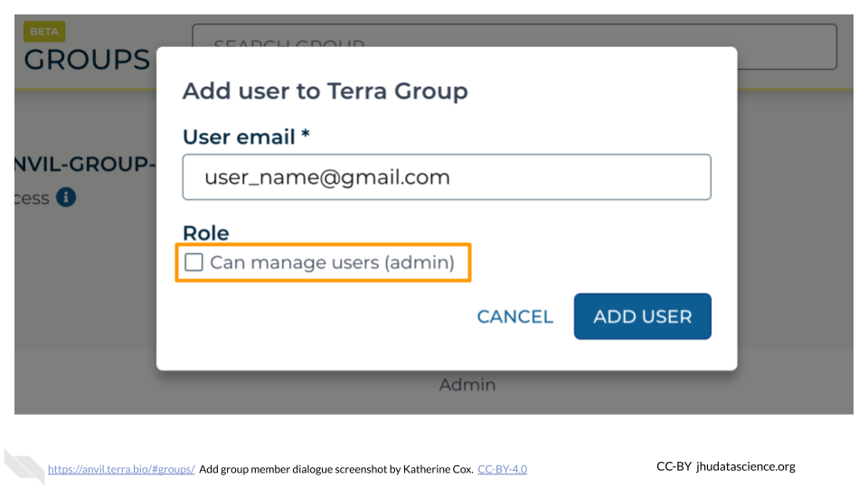The image size is (868, 488).
Task: Focus the User email input field
Action: (x=447, y=177)
